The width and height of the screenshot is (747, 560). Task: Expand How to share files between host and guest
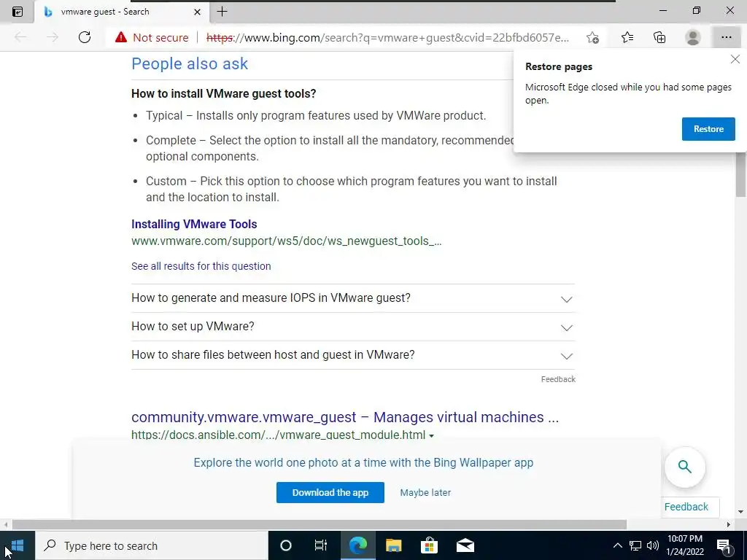point(353,355)
